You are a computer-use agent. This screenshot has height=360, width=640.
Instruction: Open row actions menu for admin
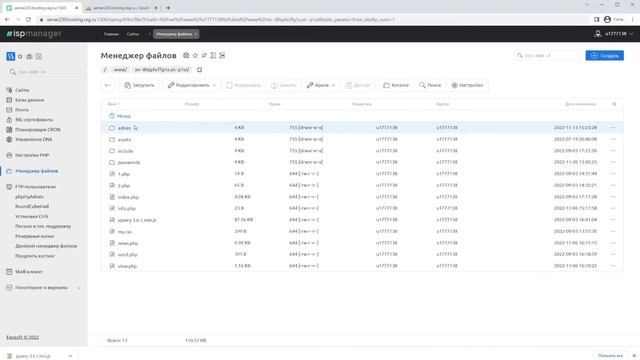(613, 128)
